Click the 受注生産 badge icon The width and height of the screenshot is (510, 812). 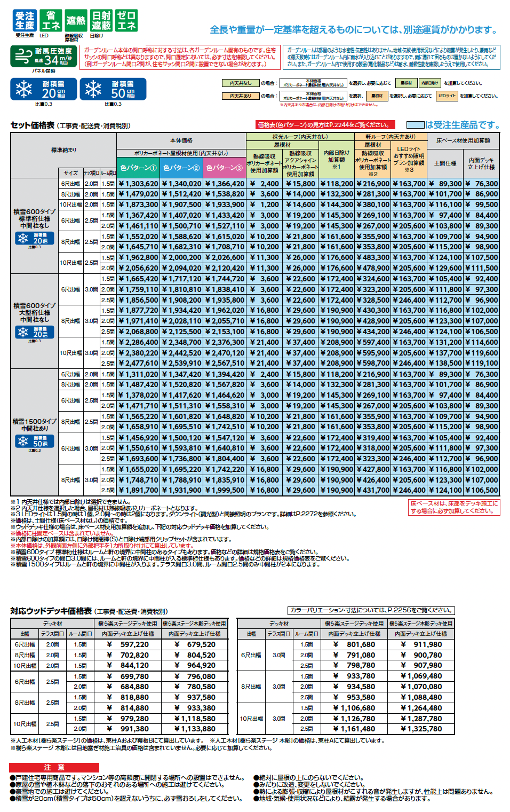pyautogui.click(x=25, y=21)
